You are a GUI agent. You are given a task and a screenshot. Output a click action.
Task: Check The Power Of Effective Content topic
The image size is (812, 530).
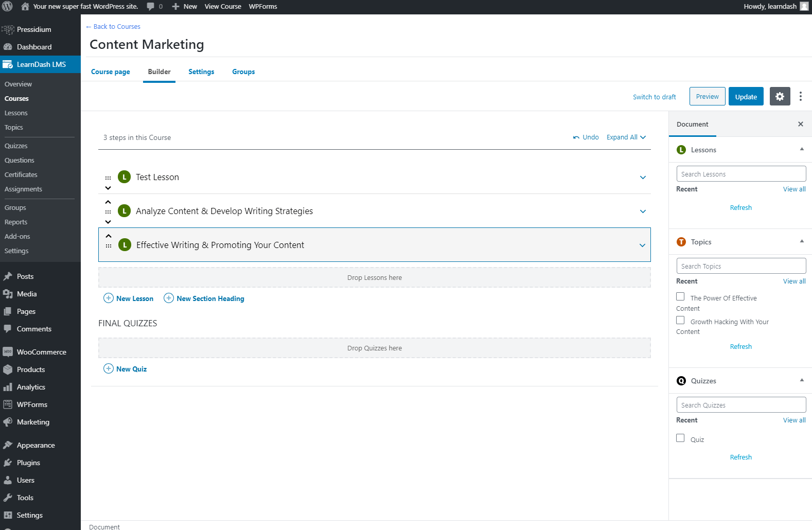coord(680,297)
